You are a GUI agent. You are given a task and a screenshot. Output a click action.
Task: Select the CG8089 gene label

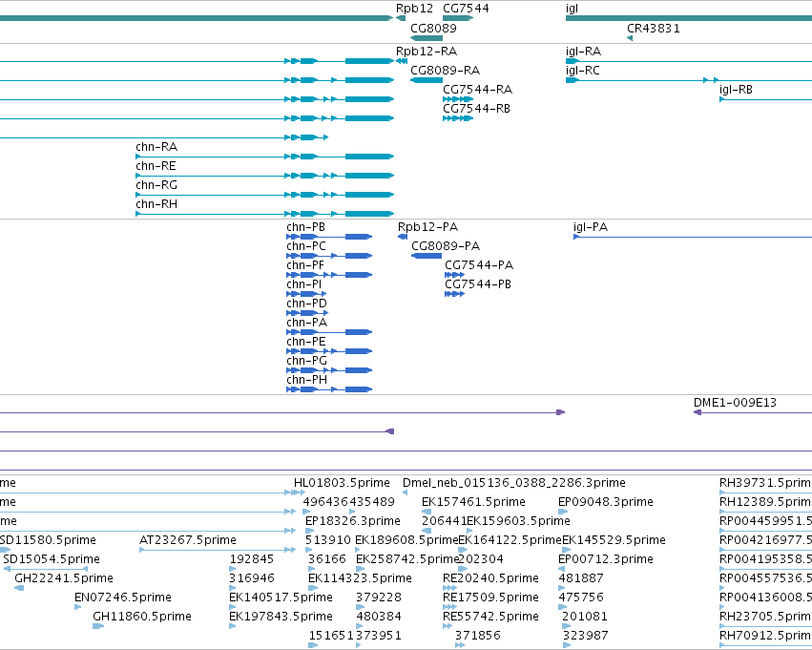(x=433, y=28)
